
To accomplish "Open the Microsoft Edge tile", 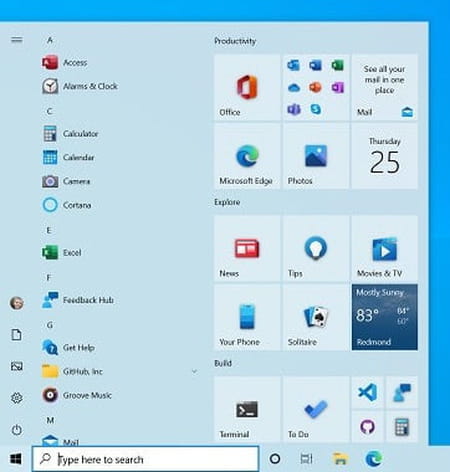I will (x=247, y=156).
